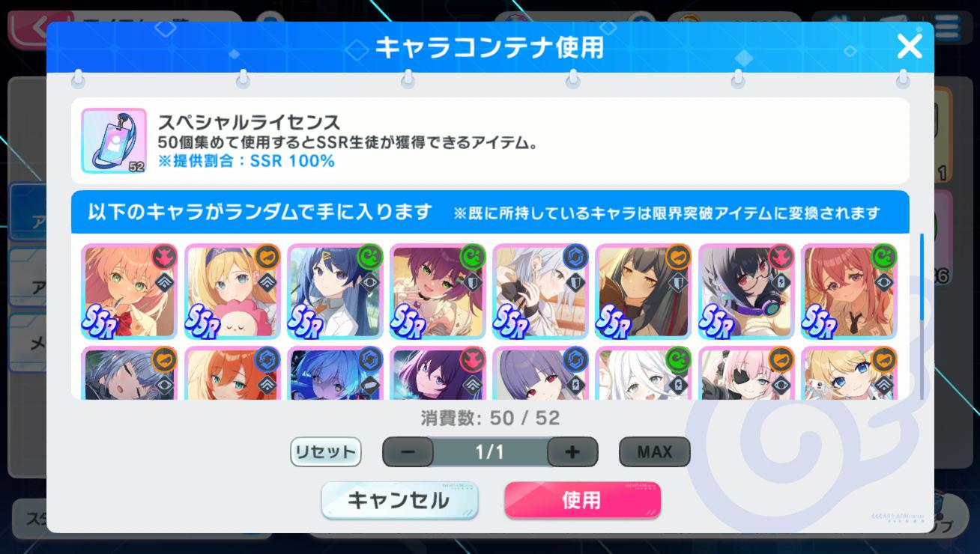Click the MAX quantity button

[654, 452]
